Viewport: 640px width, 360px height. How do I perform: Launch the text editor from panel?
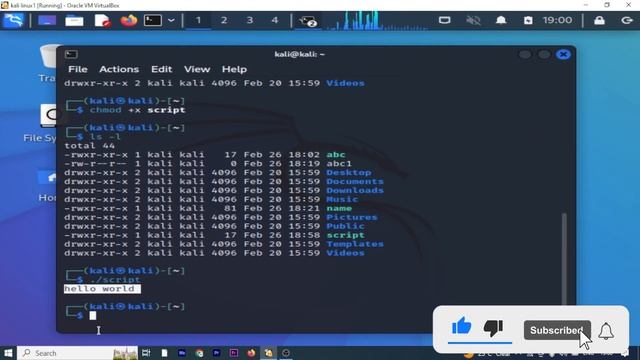click(x=102, y=20)
